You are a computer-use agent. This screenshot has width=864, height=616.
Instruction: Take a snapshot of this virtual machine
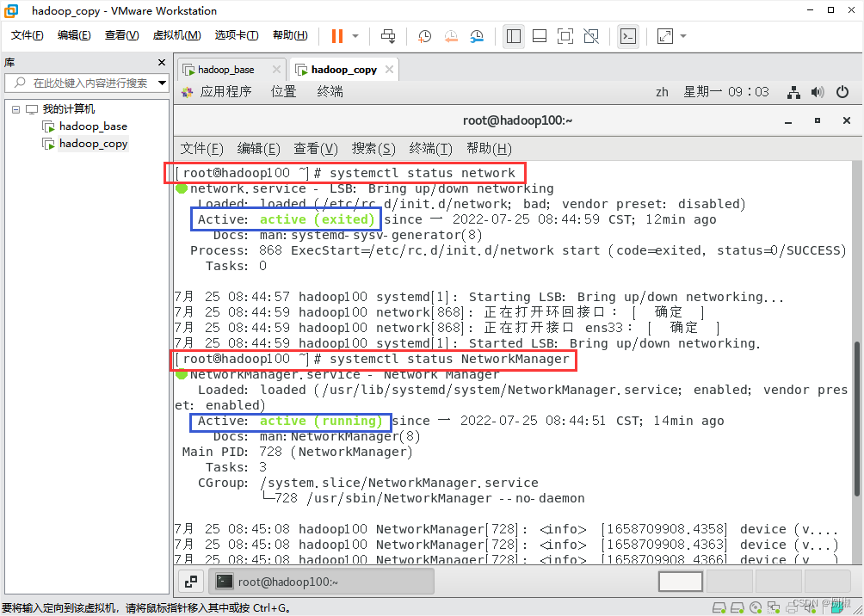click(424, 36)
